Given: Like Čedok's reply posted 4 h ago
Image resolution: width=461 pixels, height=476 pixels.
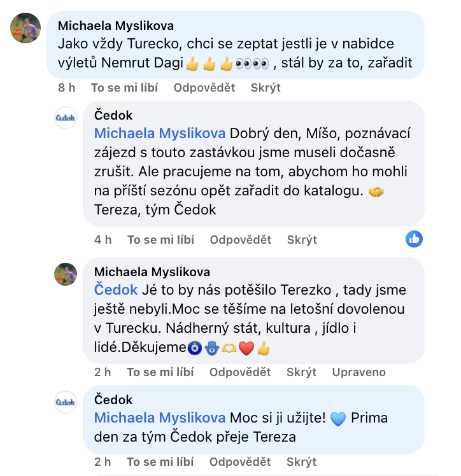Looking at the screenshot, I should pyautogui.click(x=160, y=240).
